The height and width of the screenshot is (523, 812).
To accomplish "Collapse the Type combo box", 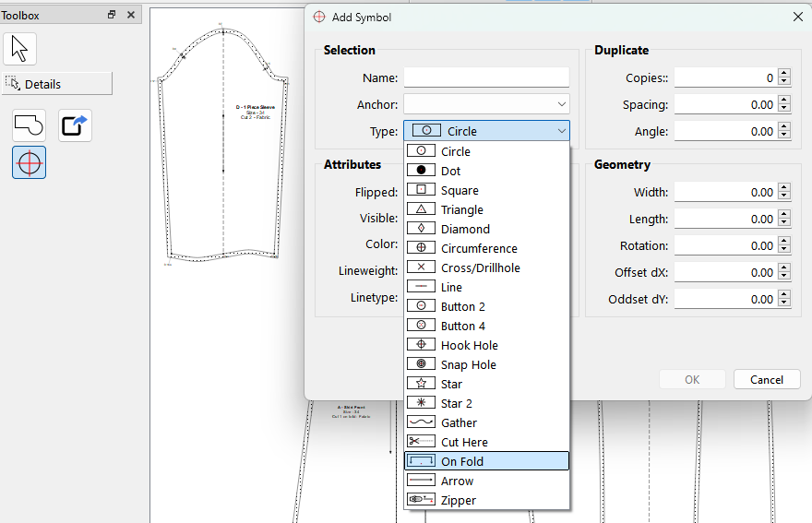I will [x=561, y=131].
